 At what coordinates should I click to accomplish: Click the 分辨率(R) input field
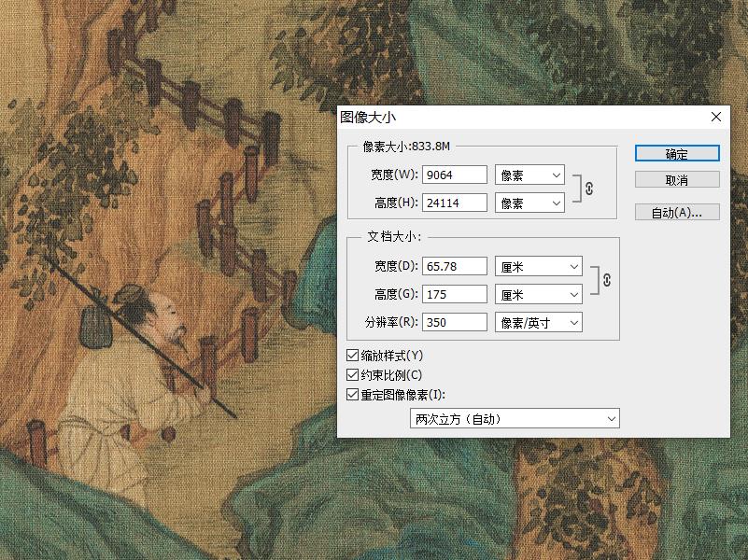[455, 323]
